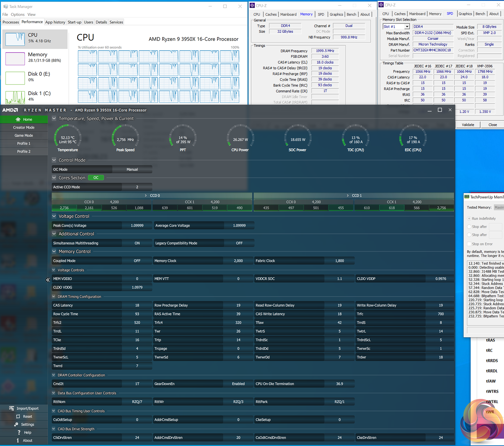Open the Caches tab in CPU-Z Memory window
Screen dimensions: 504x446
coord(271,14)
